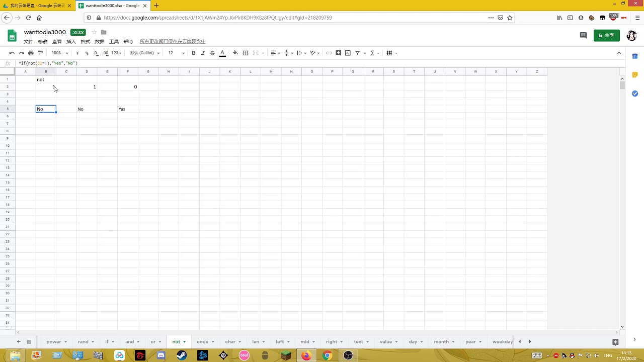This screenshot has height=362, width=644.
Task: Open Google Keep side panel icon
Action: pos(634,75)
